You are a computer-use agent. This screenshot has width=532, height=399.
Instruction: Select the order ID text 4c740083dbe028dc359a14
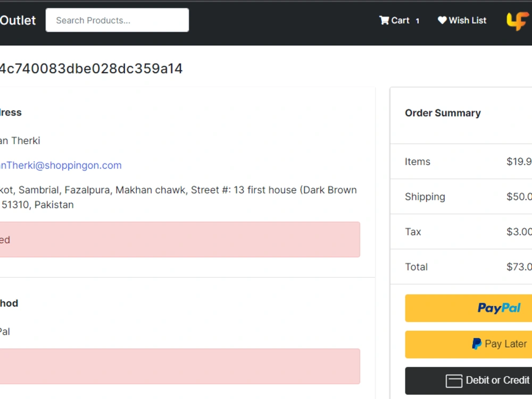pos(92,69)
